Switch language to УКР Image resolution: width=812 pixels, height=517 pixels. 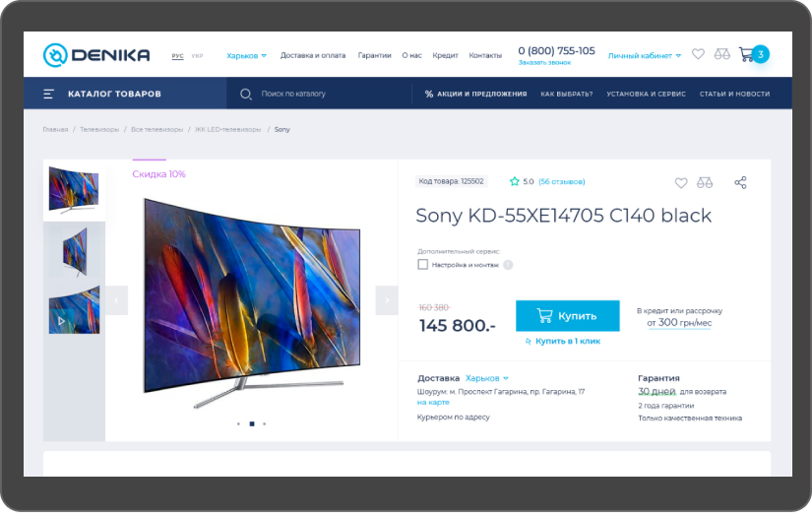click(x=197, y=56)
